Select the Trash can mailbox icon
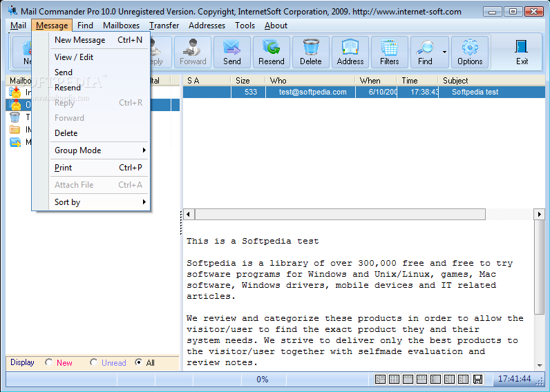Image resolution: width=550 pixels, height=392 pixels. 15,117
